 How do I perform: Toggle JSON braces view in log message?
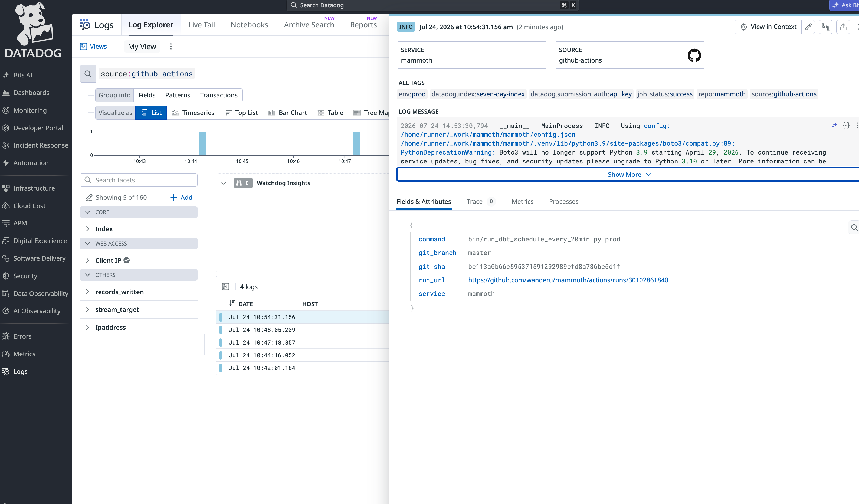point(846,126)
